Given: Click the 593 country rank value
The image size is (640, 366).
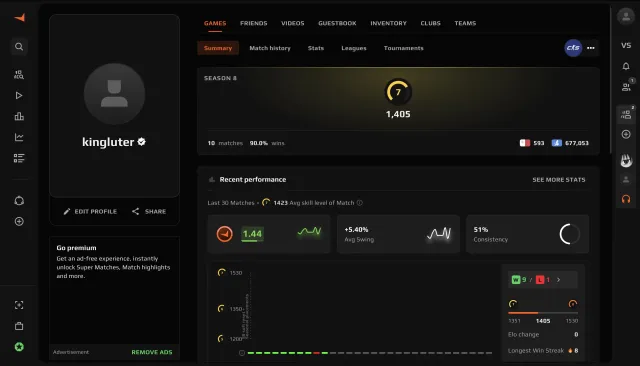Looking at the screenshot, I should [x=539, y=143].
